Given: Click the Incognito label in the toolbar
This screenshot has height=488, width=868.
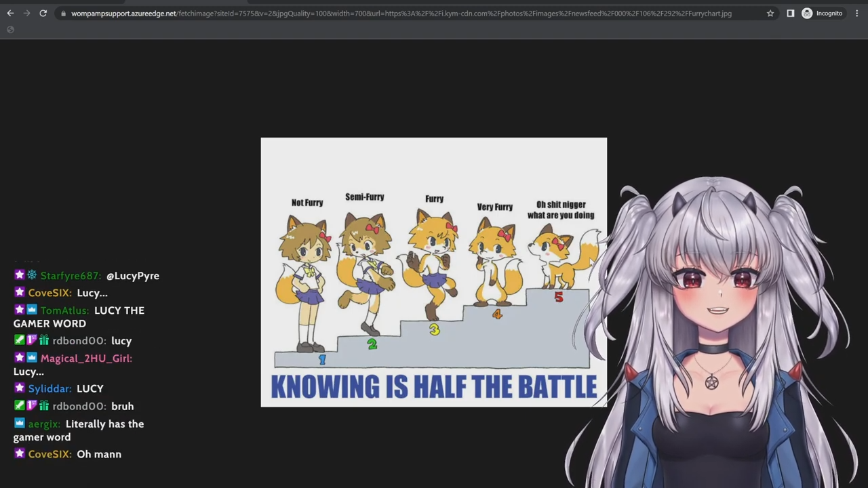Looking at the screenshot, I should click(x=829, y=14).
